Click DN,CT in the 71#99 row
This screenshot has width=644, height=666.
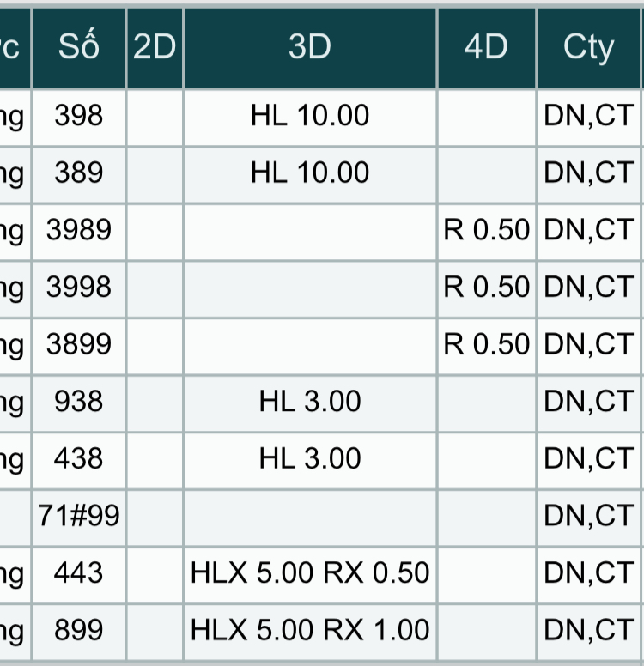589,516
